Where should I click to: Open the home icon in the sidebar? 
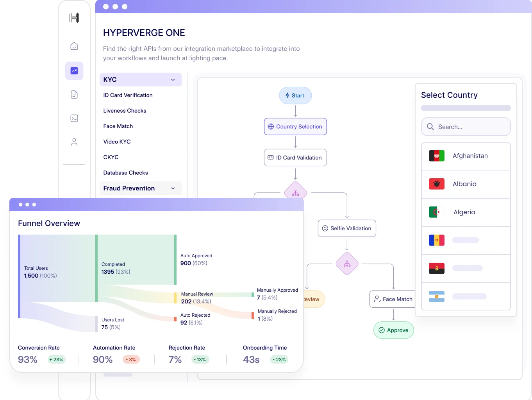pos(74,46)
